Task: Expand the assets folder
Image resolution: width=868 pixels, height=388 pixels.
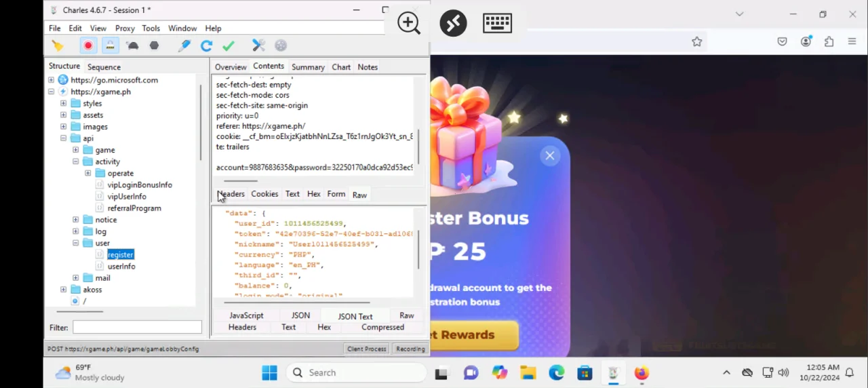Action: 63,115
